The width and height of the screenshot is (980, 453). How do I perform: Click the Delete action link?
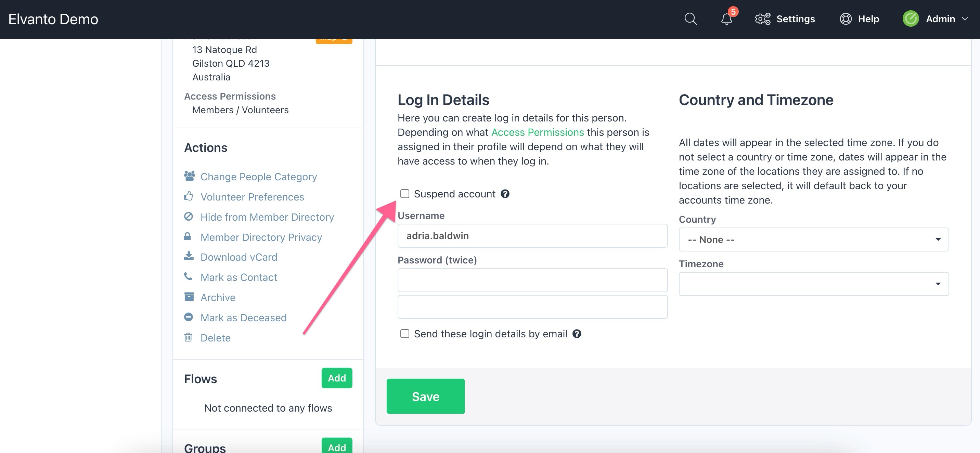point(215,338)
